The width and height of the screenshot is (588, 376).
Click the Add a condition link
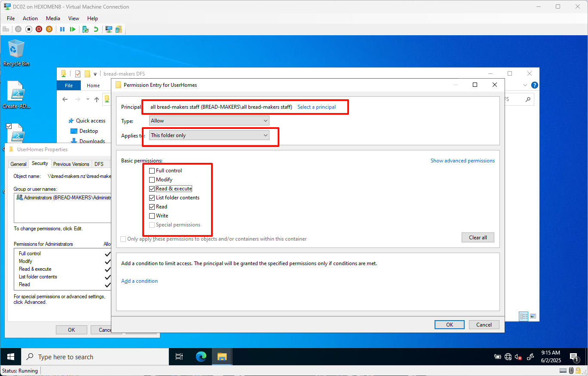click(x=139, y=281)
